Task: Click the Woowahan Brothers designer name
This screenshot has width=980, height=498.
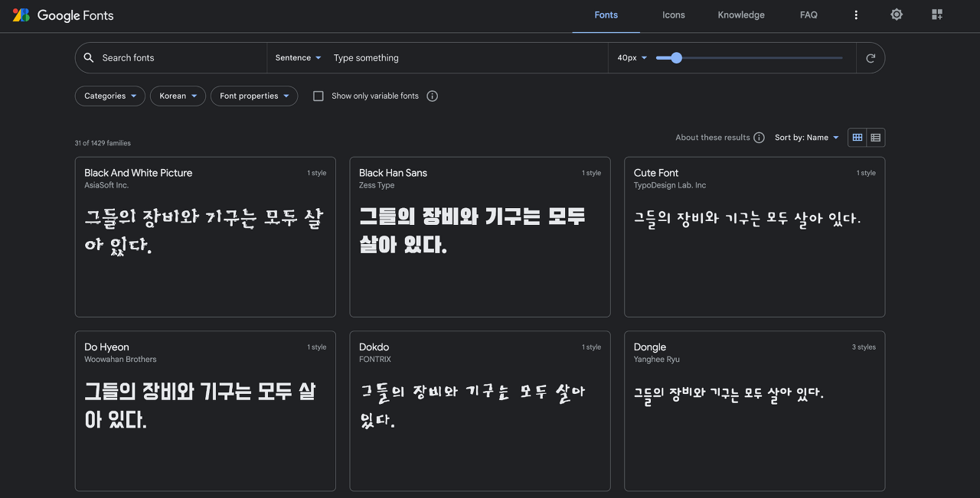Action: [120, 360]
